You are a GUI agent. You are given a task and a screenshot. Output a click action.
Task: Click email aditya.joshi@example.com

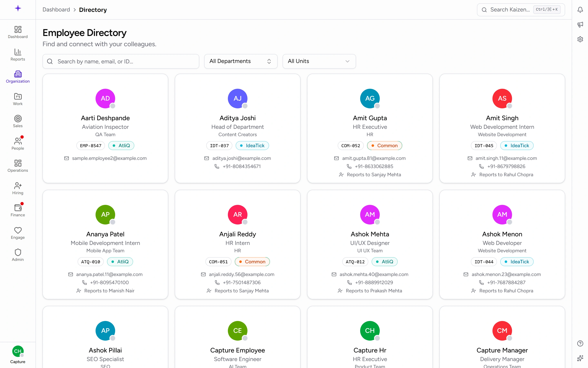click(x=242, y=158)
